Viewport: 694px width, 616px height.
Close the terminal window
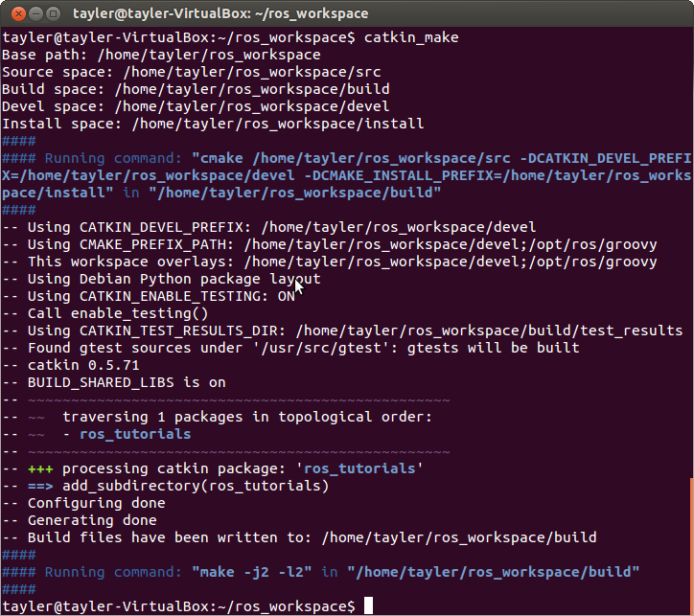point(18,13)
